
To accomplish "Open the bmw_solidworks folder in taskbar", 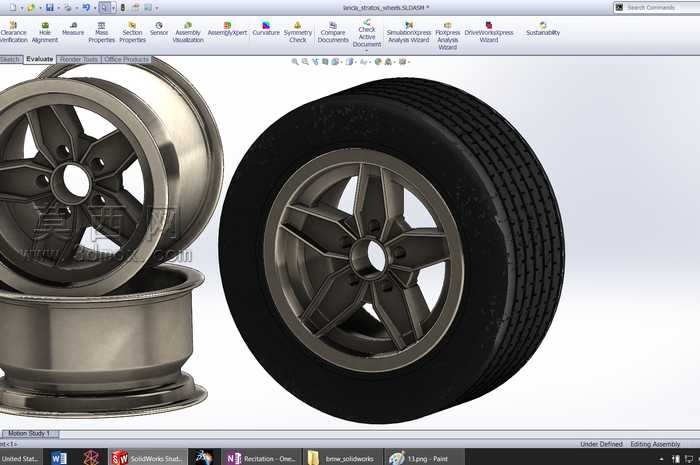I will click(x=342, y=458).
